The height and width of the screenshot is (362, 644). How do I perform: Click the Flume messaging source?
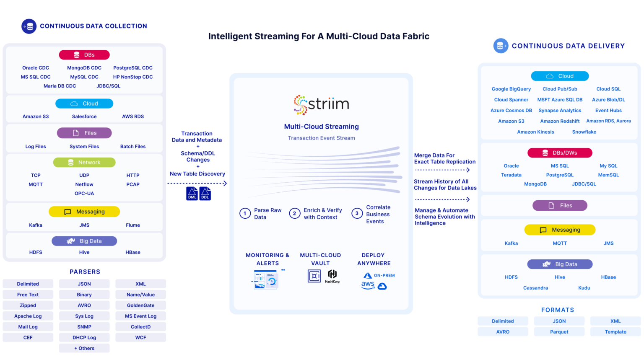click(x=133, y=225)
